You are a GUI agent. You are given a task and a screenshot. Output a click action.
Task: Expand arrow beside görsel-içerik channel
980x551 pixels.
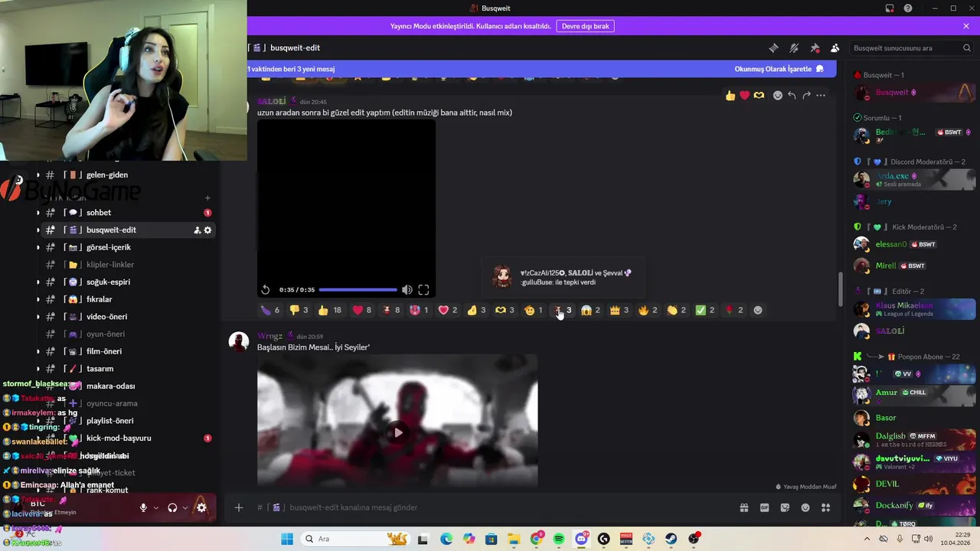pyautogui.click(x=38, y=247)
